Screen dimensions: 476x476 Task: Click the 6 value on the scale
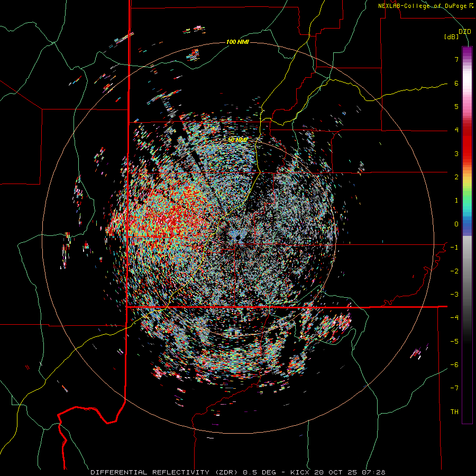pyautogui.click(x=456, y=83)
